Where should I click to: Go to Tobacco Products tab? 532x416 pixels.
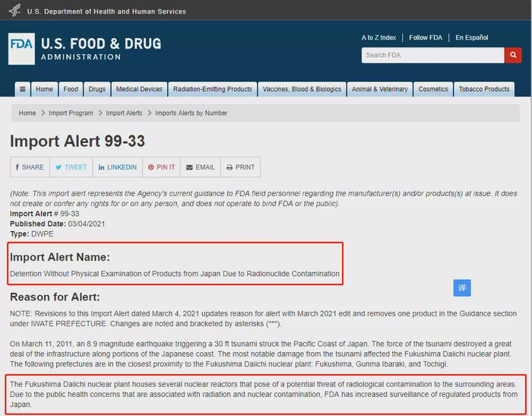[484, 89]
